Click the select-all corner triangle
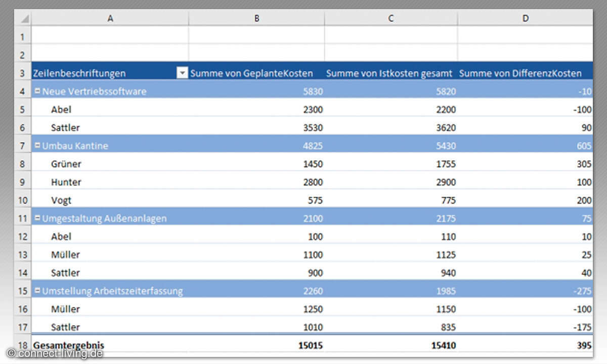This screenshot has height=364, width=607. tap(23, 19)
